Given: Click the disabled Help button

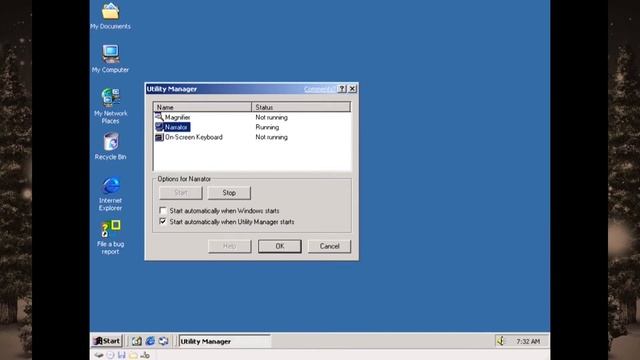Looking at the screenshot, I should 229,246.
